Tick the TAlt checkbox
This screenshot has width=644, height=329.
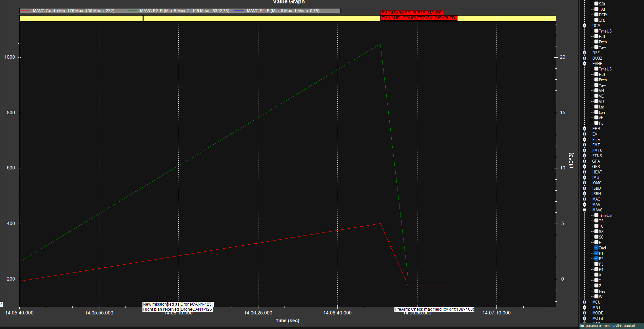click(x=596, y=9)
